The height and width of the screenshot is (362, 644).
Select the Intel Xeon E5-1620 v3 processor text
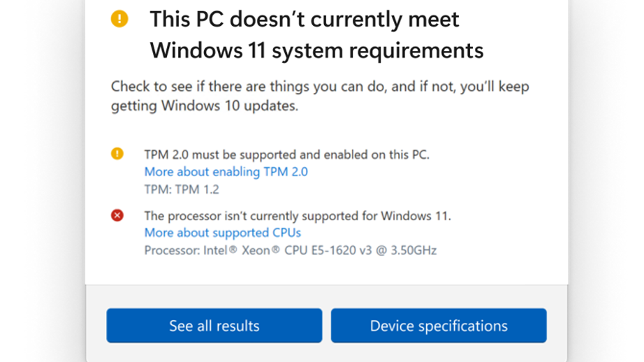point(291,250)
